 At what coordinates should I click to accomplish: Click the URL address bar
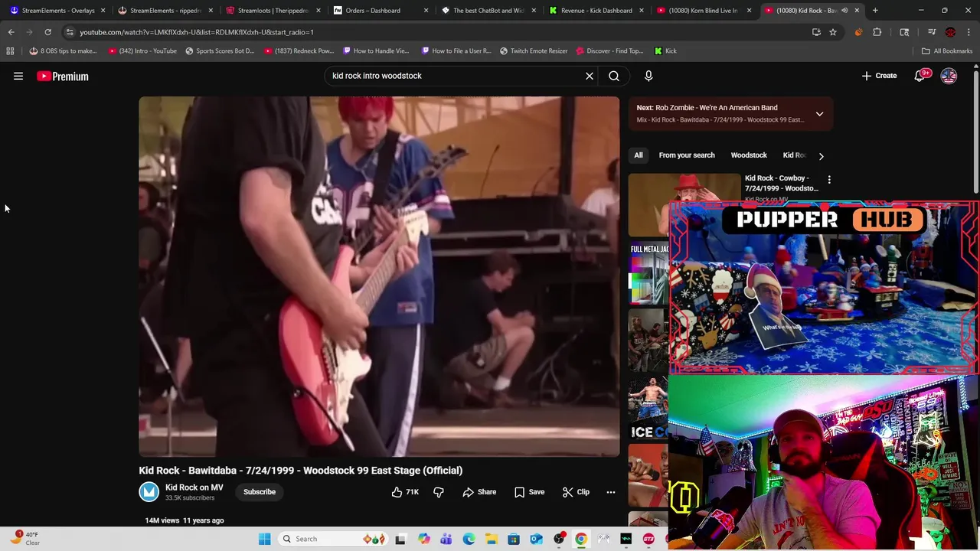436,32
